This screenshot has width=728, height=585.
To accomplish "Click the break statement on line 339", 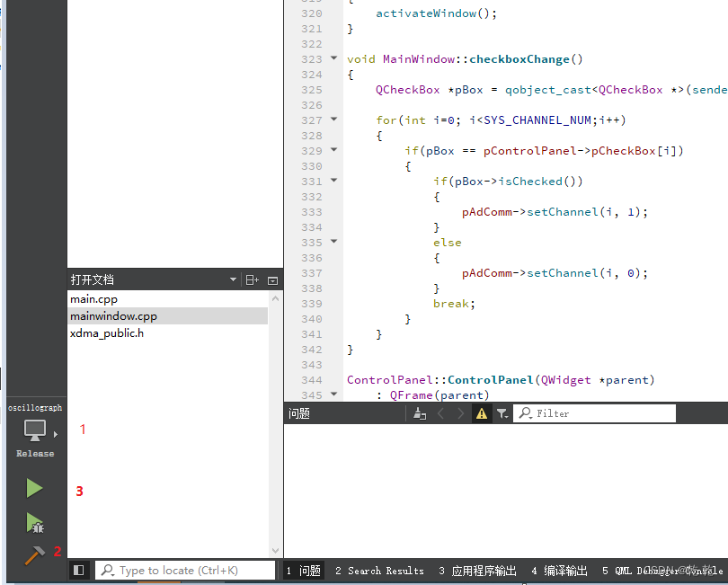I will 450,304.
